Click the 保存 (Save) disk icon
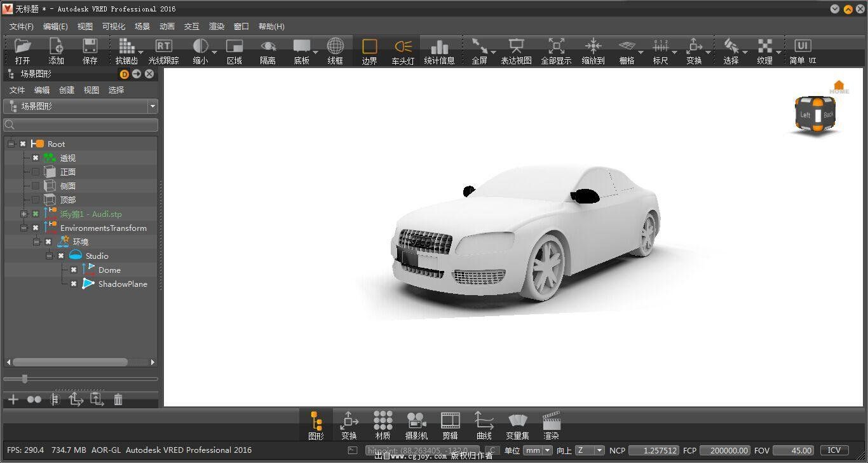The image size is (868, 463). (90, 46)
